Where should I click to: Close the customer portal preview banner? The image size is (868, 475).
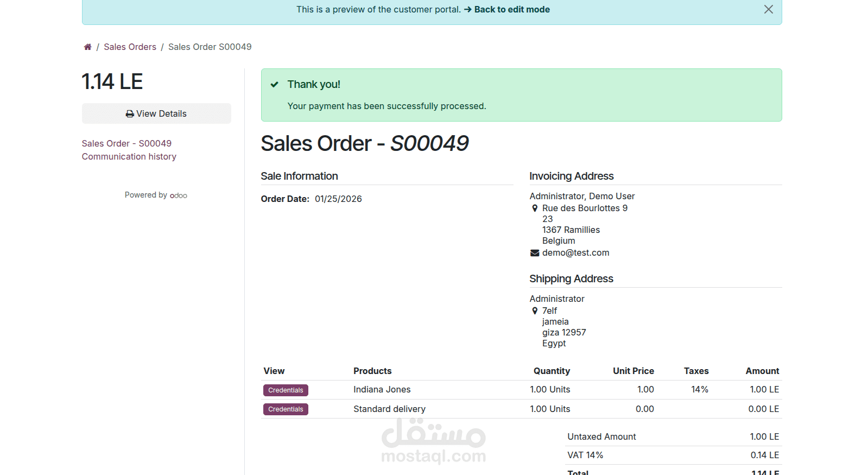click(x=768, y=9)
